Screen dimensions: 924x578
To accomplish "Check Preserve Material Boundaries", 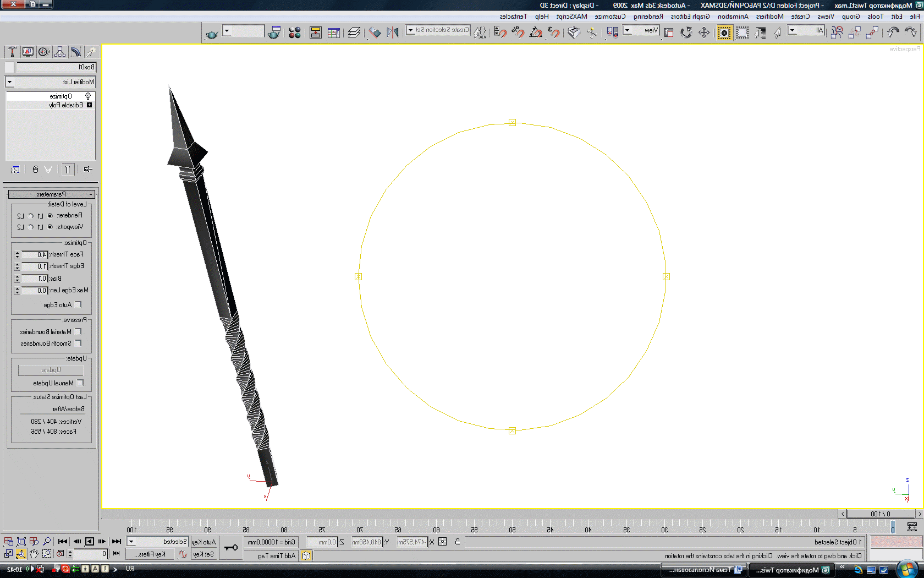I will pos(78,332).
